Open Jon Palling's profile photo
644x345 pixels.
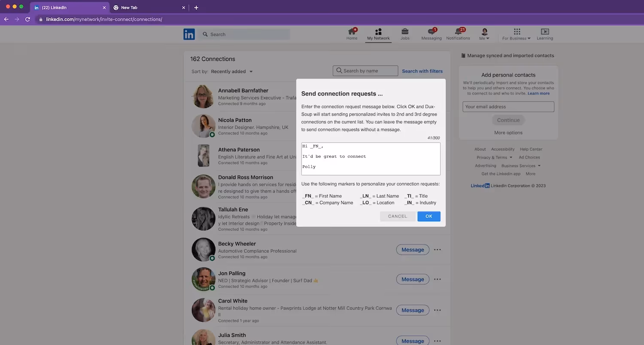(x=204, y=279)
